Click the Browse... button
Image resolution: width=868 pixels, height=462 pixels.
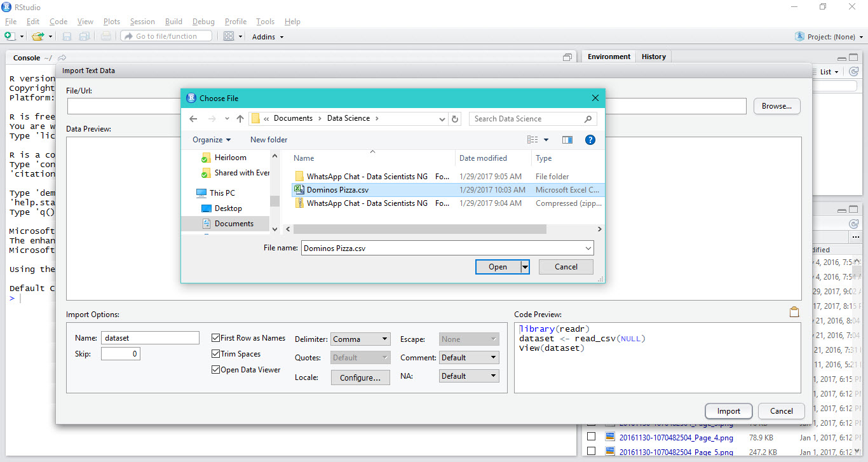coord(776,106)
